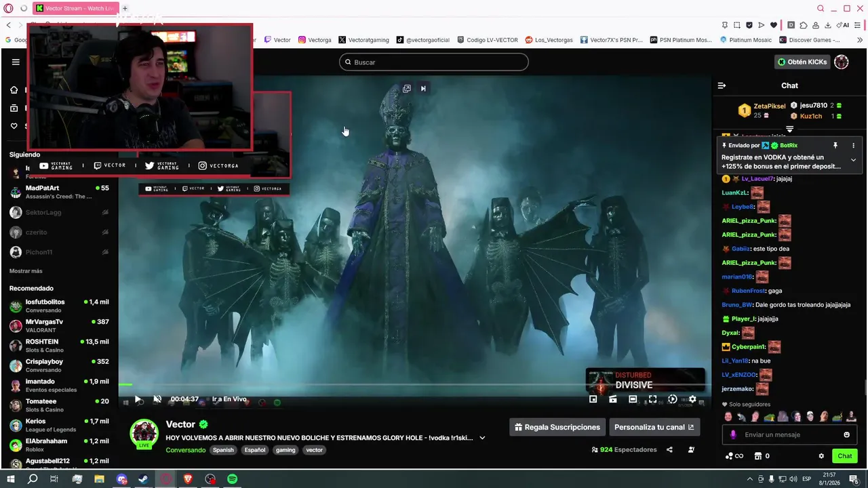Send message with green Chat button
This screenshot has height=488, width=868.
[845, 456]
